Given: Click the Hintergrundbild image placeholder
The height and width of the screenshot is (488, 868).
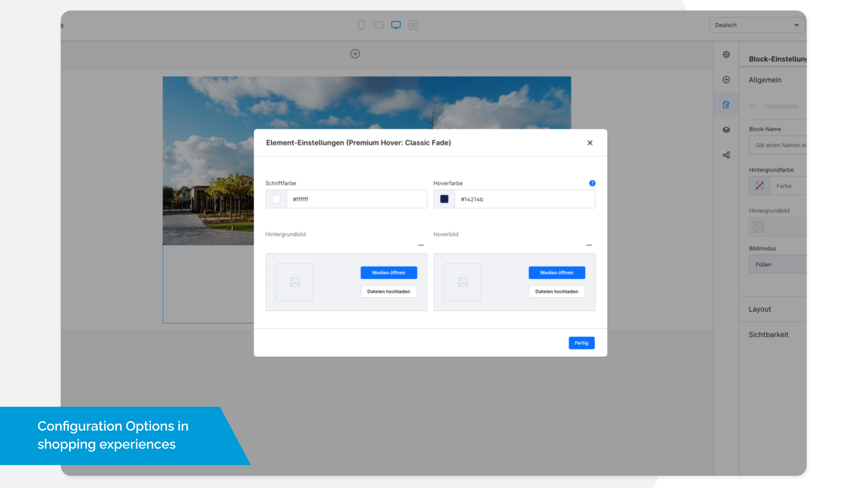Looking at the screenshot, I should pos(295,282).
